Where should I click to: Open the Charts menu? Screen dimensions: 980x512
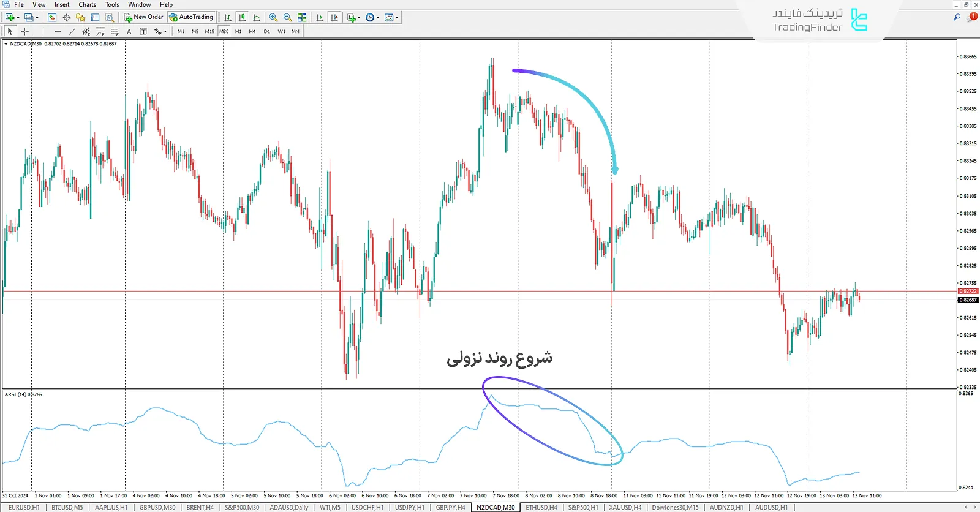coord(87,4)
